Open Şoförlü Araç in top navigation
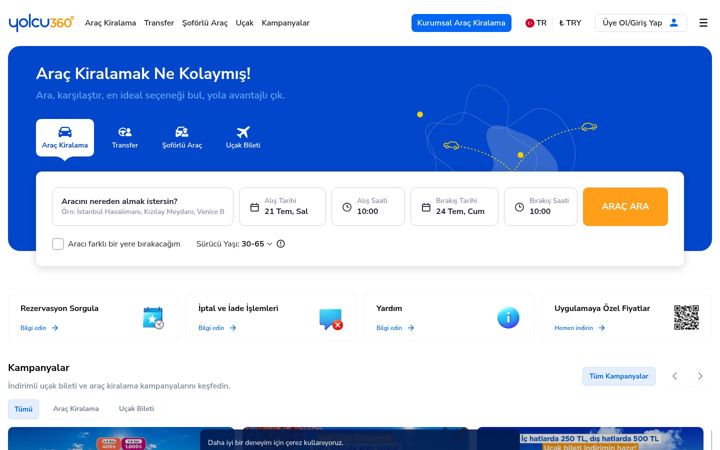This screenshot has width=720, height=450. tap(205, 23)
